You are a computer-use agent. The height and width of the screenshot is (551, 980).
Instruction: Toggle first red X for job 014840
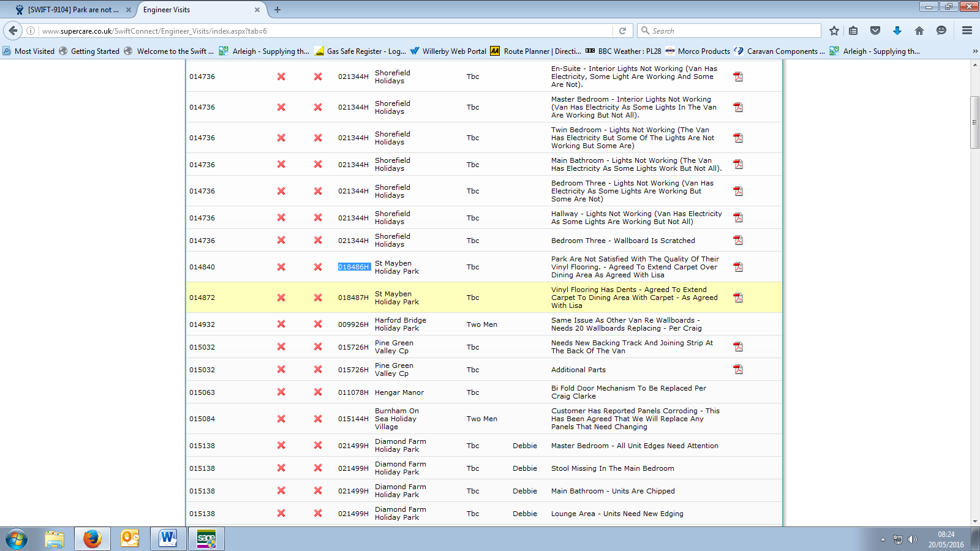pos(281,267)
